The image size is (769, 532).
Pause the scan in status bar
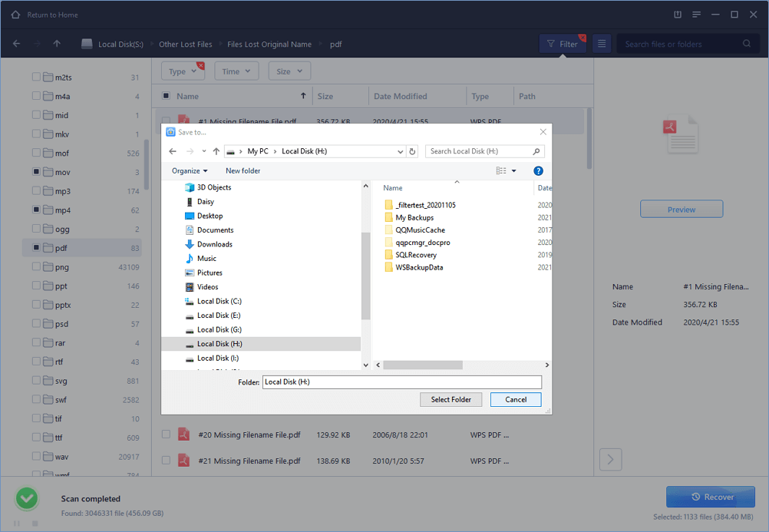[16, 524]
